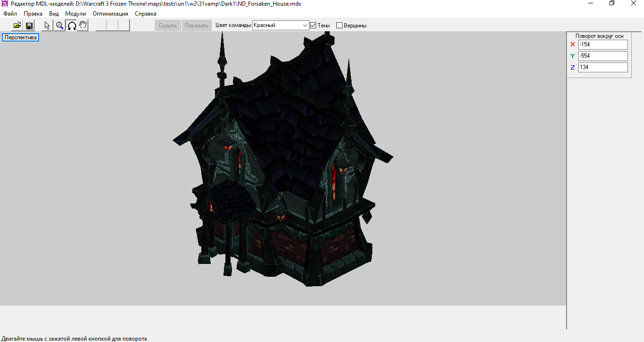Click the application icon in the title bar

[x=5, y=4]
